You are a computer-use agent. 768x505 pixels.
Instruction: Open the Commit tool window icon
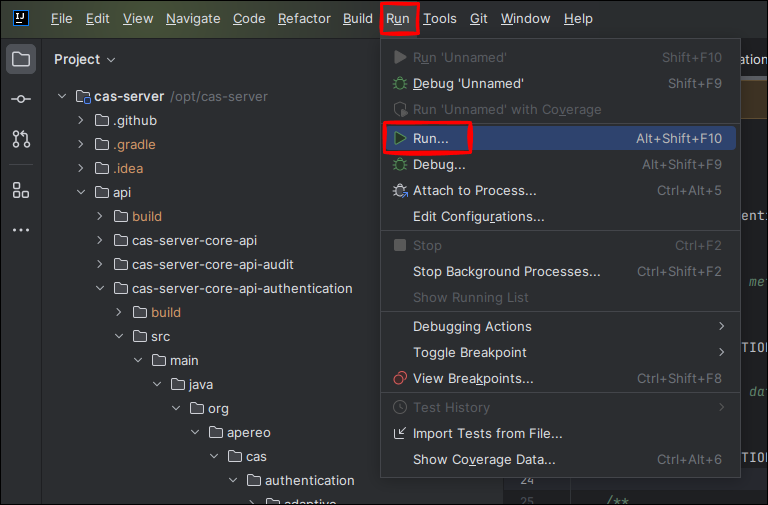(x=20, y=99)
